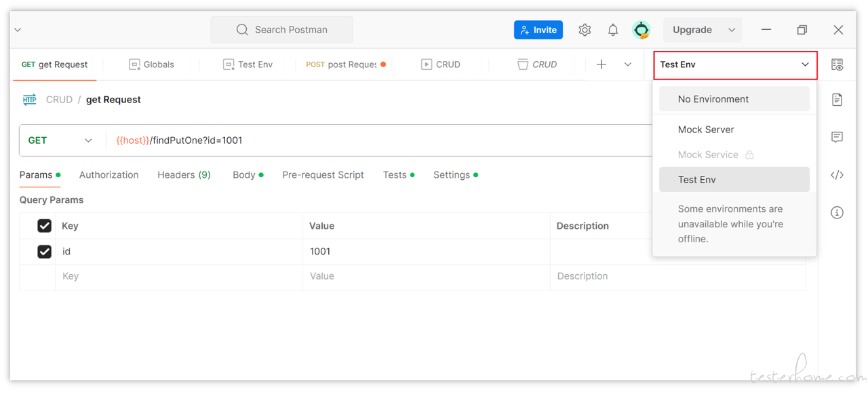Focus the Search Postman field
The image size is (868, 395).
tap(281, 30)
